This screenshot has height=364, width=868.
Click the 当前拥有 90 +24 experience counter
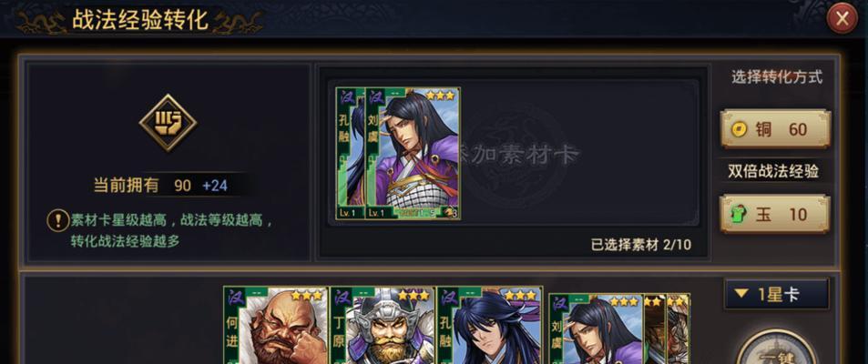[160, 186]
